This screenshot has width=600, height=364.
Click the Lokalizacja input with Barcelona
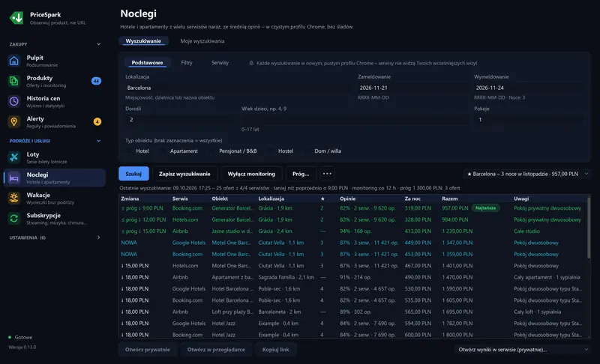point(237,88)
